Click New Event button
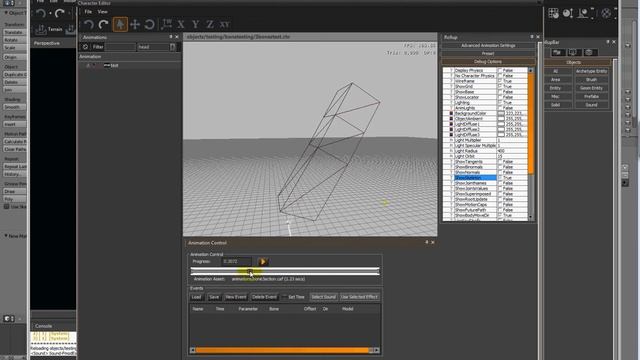This screenshot has height=360, width=640. pyautogui.click(x=236, y=297)
